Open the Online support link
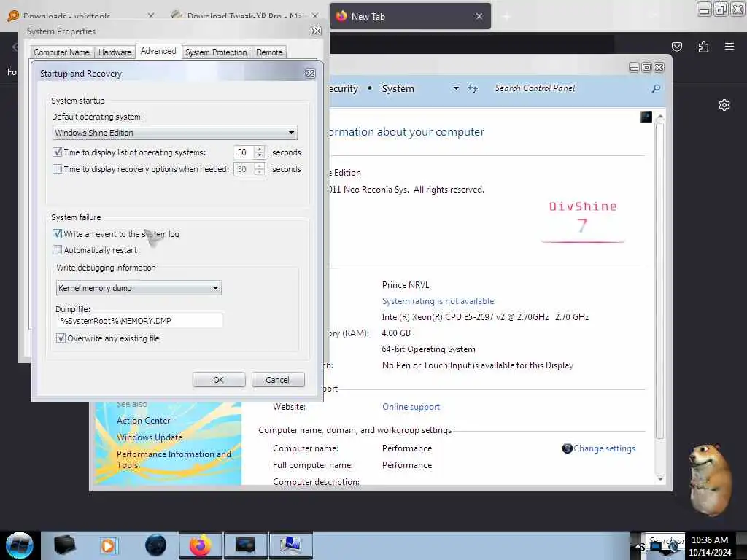The width and height of the screenshot is (747, 560). (x=411, y=407)
